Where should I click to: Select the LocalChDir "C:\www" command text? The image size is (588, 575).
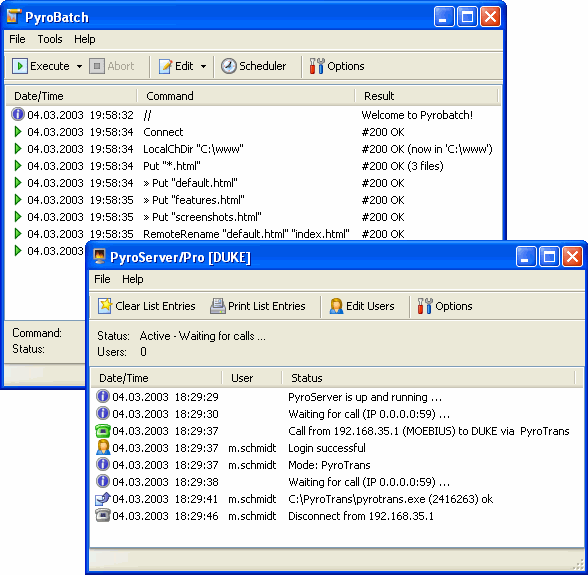pyautogui.click(x=194, y=149)
